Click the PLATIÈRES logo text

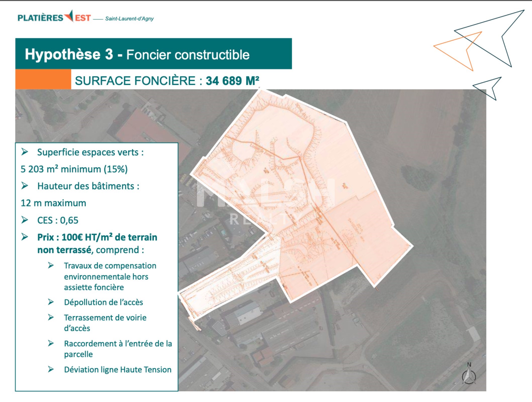tap(40, 18)
